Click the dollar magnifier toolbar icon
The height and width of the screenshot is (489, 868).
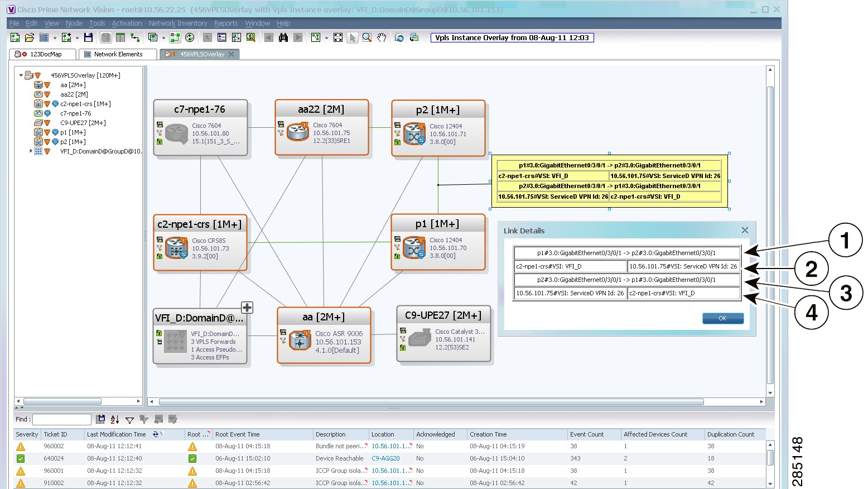[251, 37]
